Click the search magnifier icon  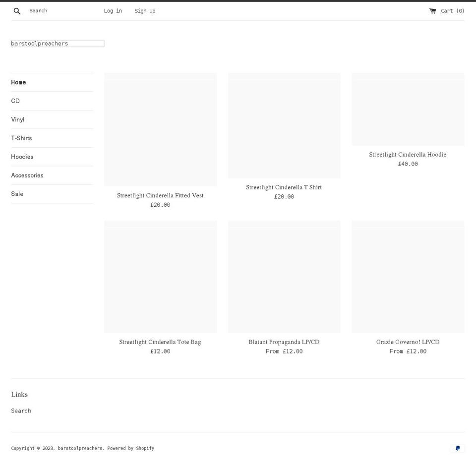17,11
